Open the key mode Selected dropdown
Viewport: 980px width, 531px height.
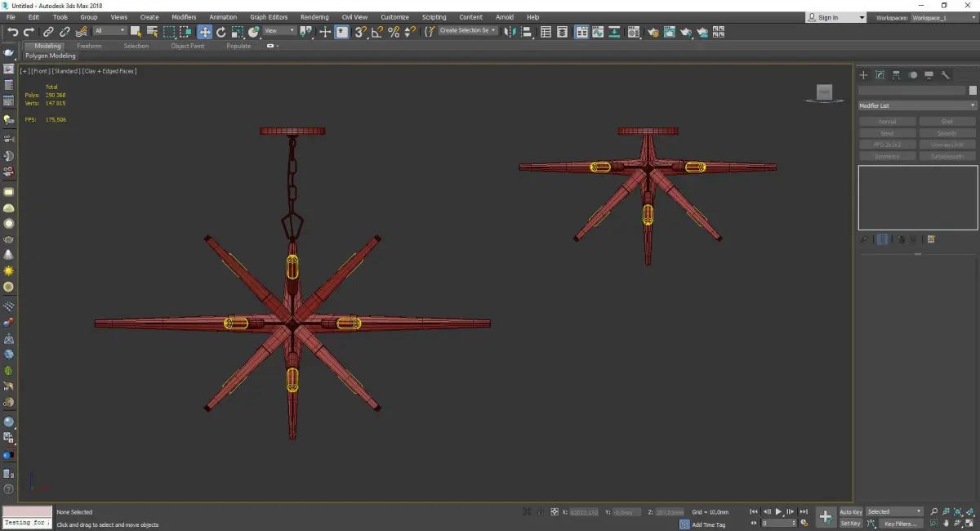coord(894,512)
